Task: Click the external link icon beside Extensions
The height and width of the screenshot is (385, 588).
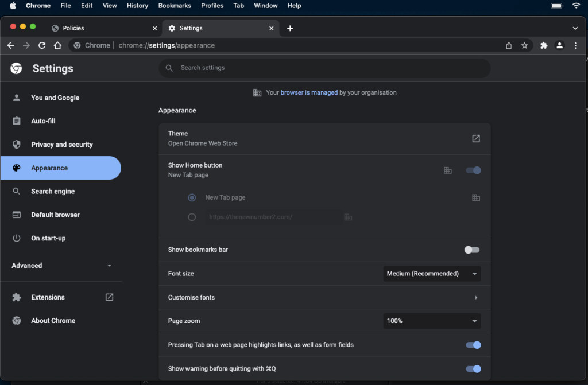Action: pyautogui.click(x=109, y=297)
